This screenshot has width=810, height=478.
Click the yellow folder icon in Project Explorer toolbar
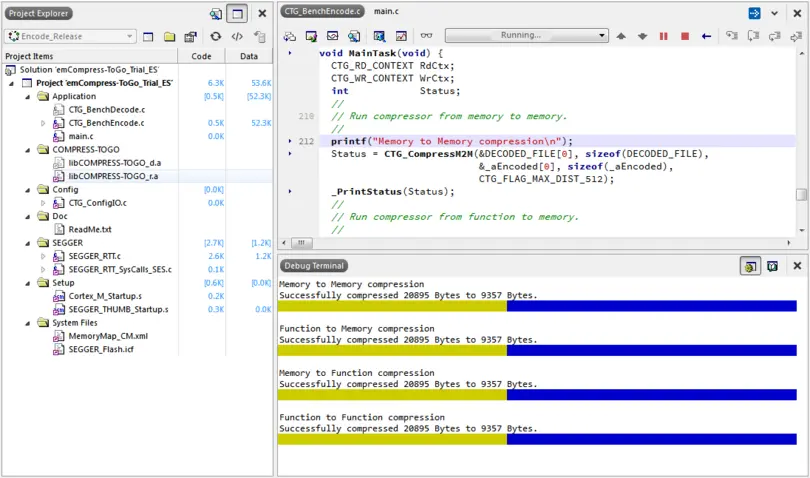point(168,37)
